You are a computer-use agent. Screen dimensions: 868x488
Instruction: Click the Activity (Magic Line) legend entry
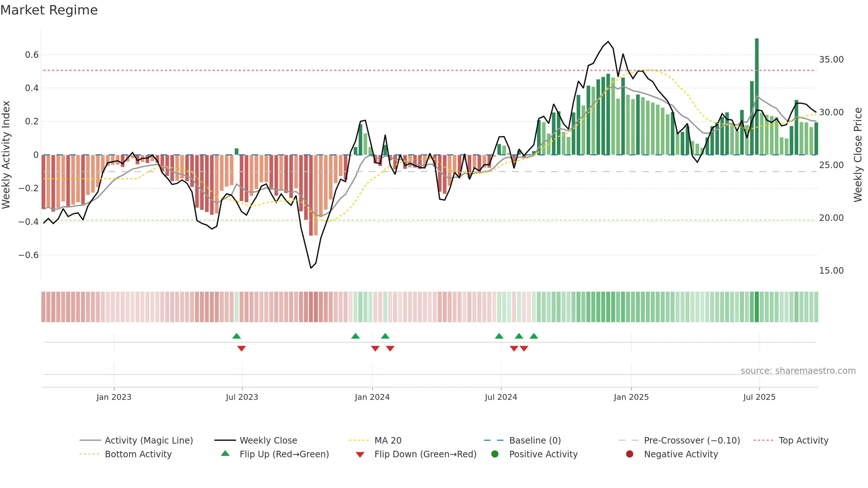(x=136, y=440)
